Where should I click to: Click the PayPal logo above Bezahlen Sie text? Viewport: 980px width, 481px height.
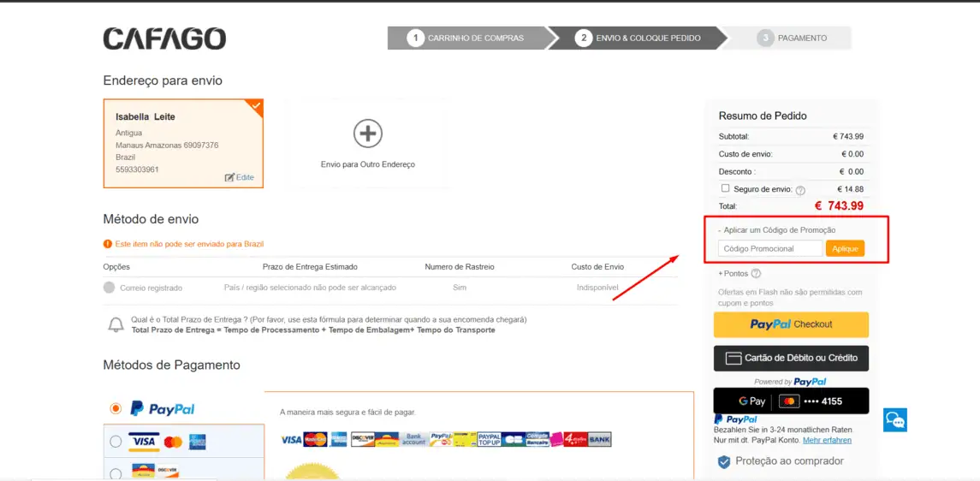[x=735, y=419]
